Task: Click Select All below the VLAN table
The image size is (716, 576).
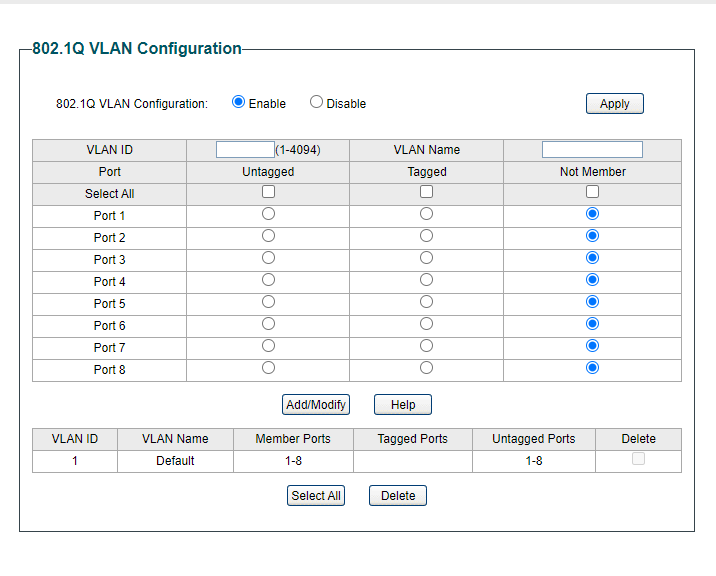Action: 316,496
